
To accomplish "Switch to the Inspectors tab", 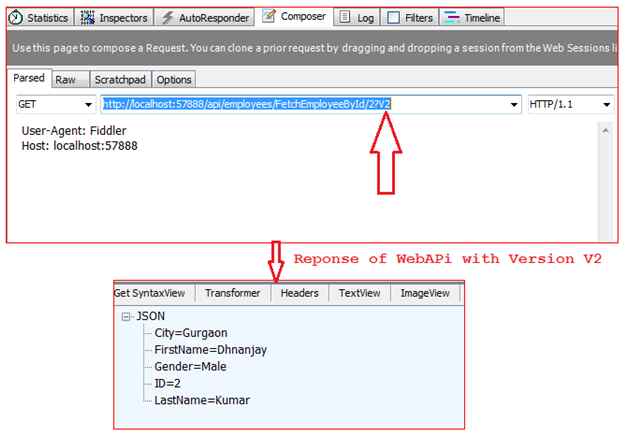I will (115, 18).
